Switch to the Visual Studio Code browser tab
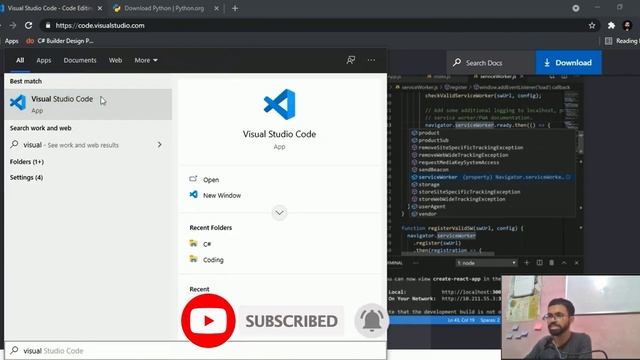 pyautogui.click(x=49, y=8)
